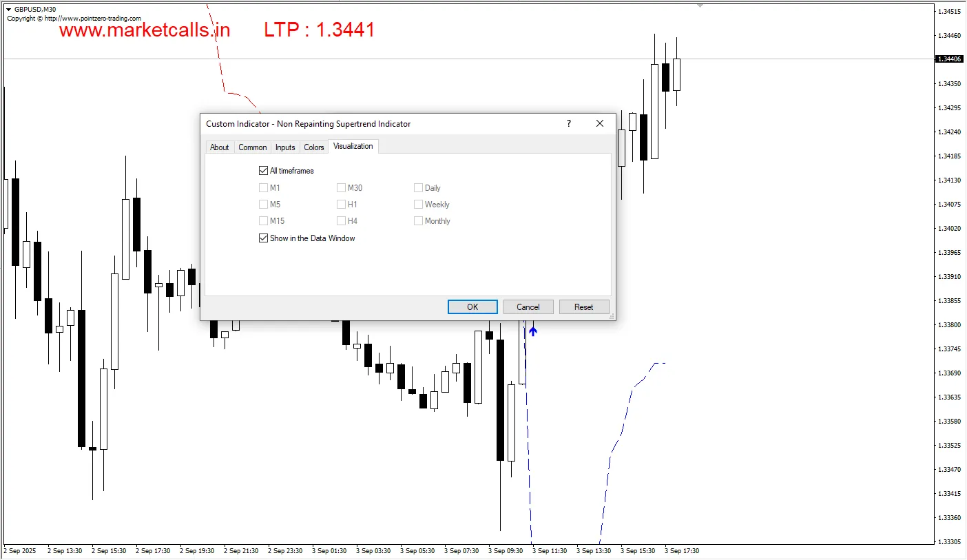Disable Show in the Data Window
This screenshot has height=560, width=967.
pos(263,238)
